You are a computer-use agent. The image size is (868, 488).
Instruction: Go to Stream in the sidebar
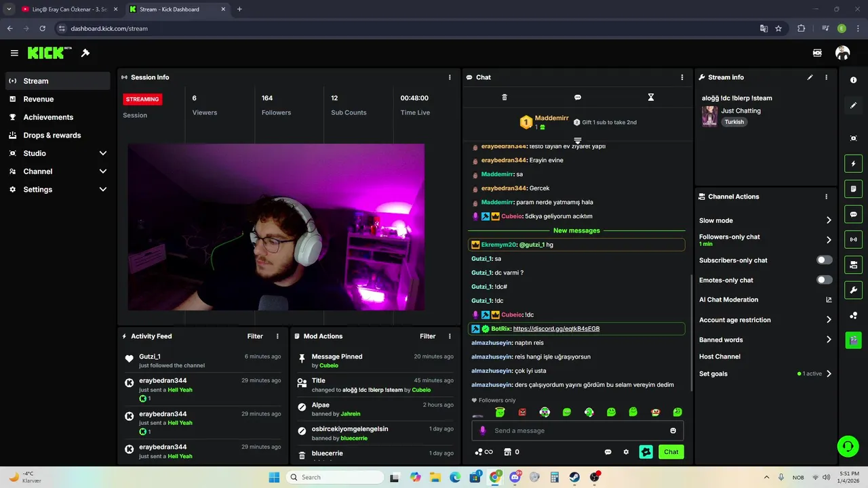click(58, 81)
